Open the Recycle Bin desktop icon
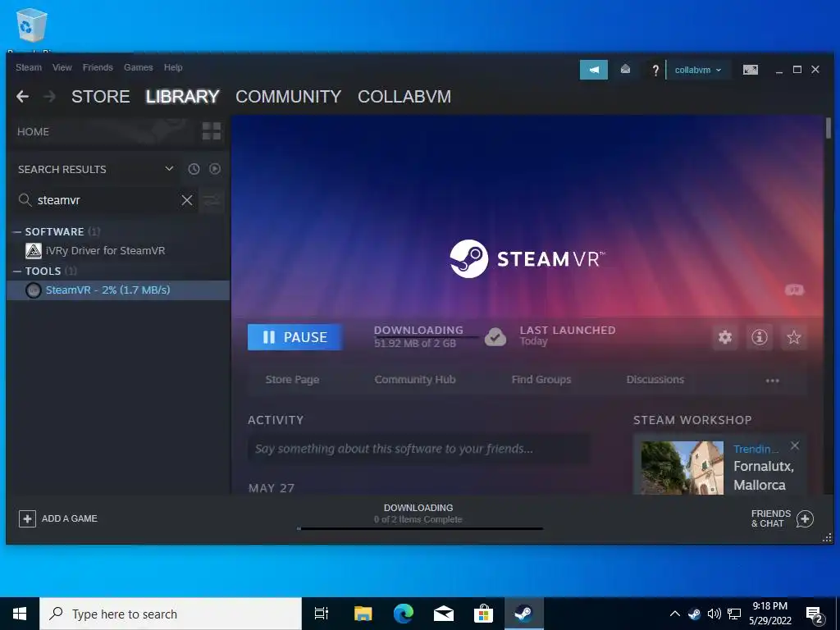 32,25
